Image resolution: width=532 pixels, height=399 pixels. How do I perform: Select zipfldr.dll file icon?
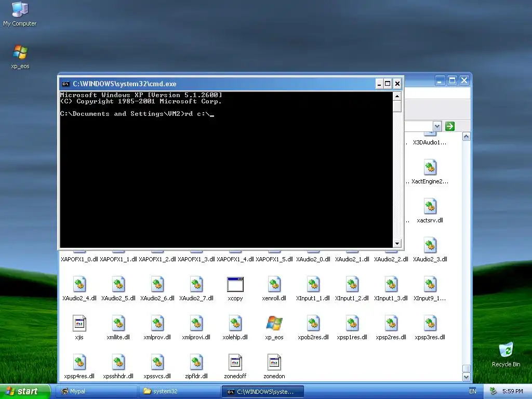[x=196, y=362]
